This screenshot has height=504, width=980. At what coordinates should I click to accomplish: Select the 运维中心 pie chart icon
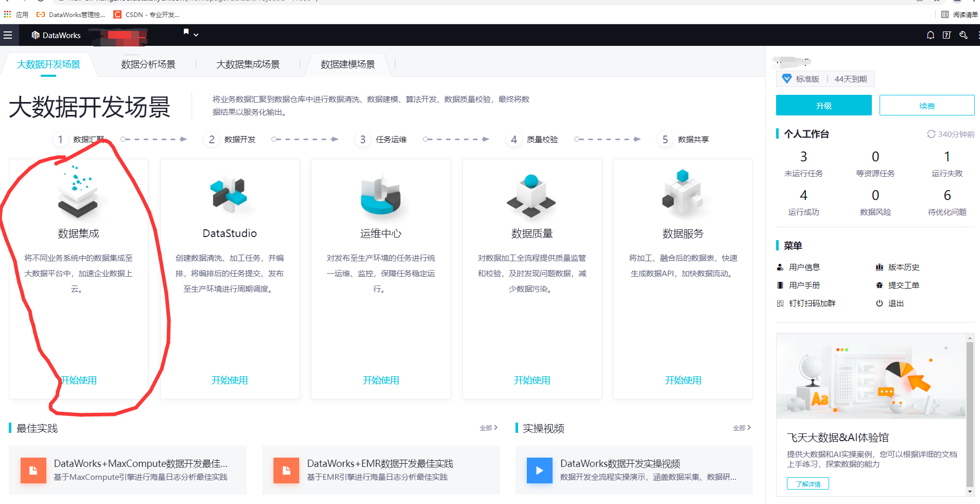380,196
